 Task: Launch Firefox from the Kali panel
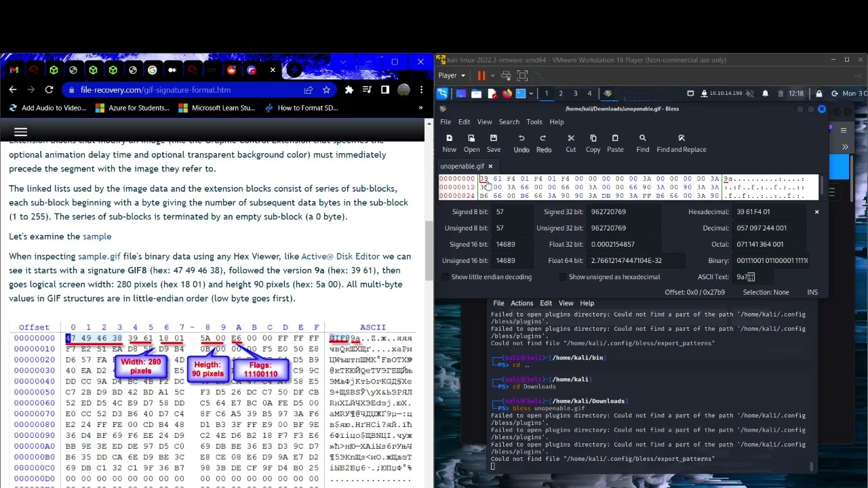[x=507, y=94]
